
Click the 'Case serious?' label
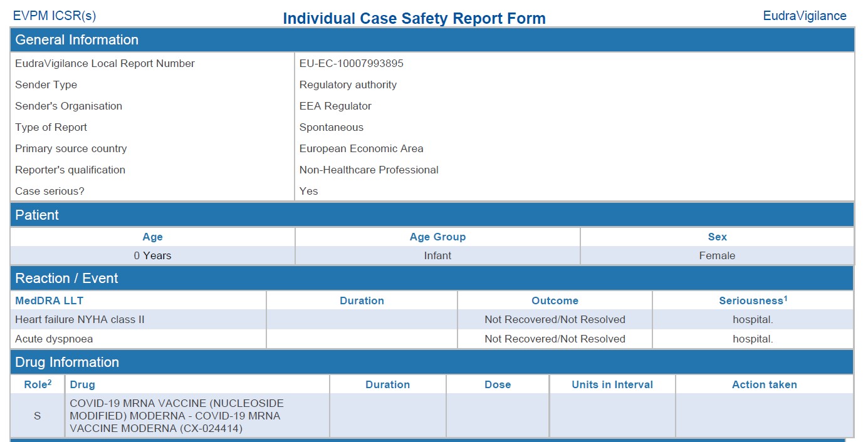pyautogui.click(x=50, y=192)
